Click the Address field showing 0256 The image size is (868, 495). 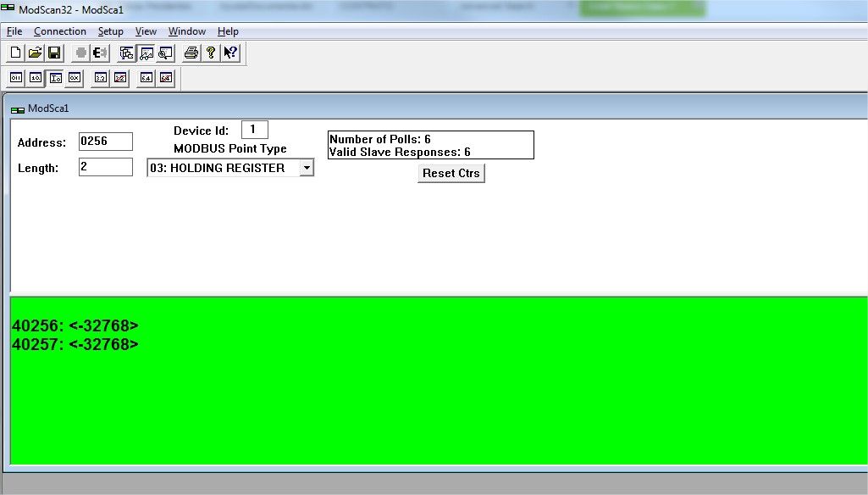tap(106, 142)
